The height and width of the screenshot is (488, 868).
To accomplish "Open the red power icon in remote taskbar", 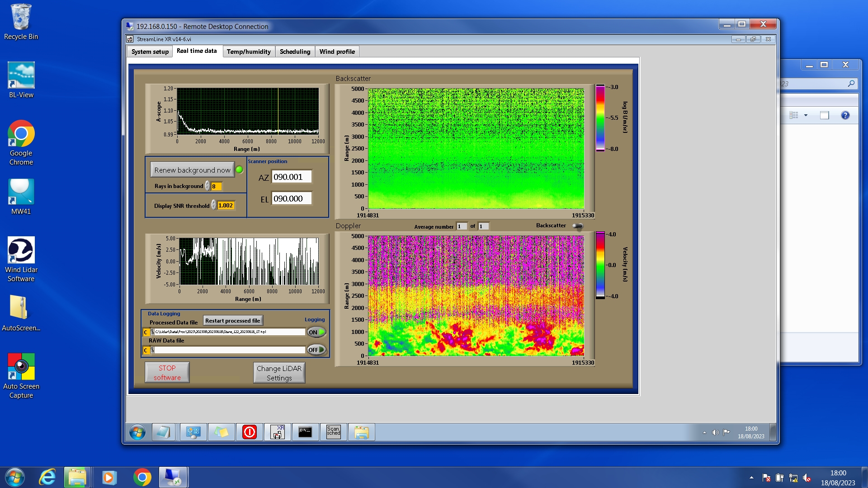I will coord(249,432).
